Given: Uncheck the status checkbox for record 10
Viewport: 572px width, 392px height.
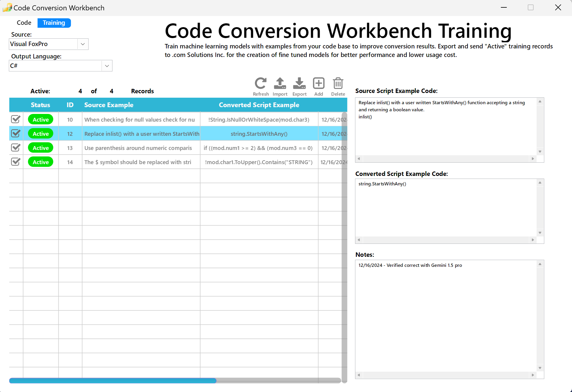Looking at the screenshot, I should [x=16, y=119].
